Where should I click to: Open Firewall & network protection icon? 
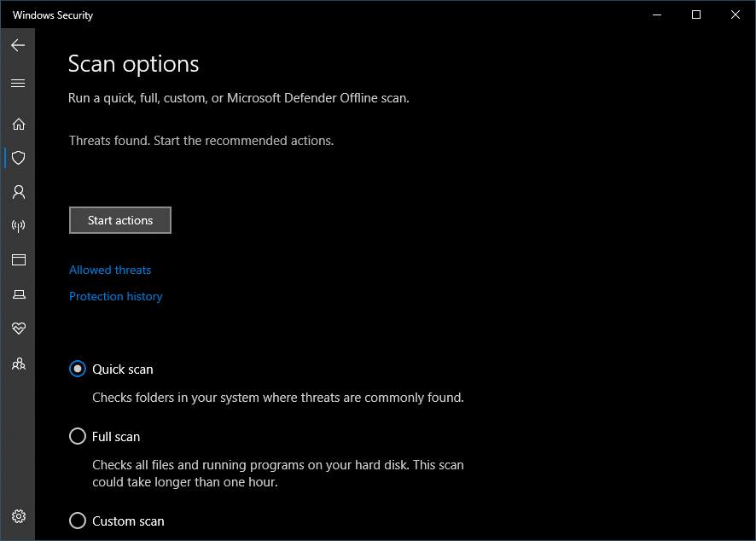point(18,226)
